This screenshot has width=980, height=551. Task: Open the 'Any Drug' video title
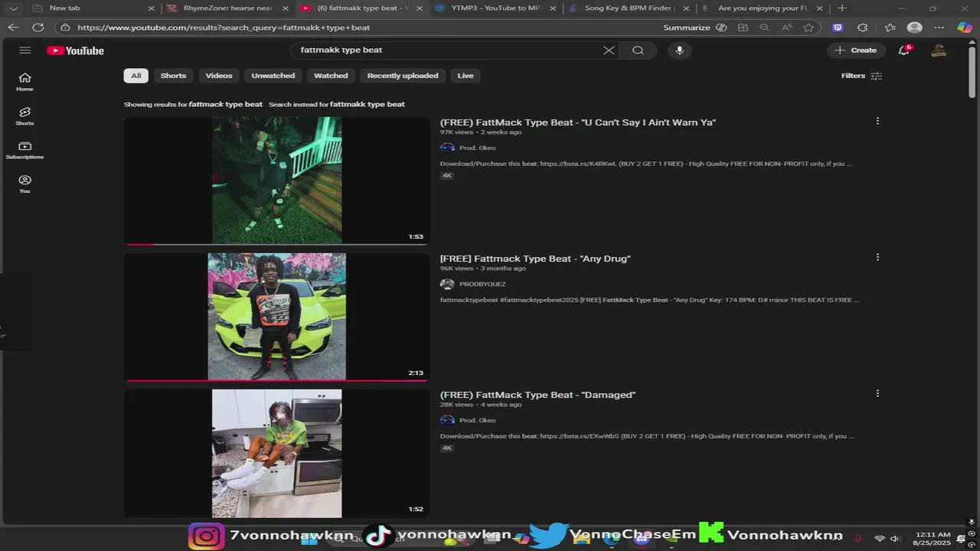[535, 259]
